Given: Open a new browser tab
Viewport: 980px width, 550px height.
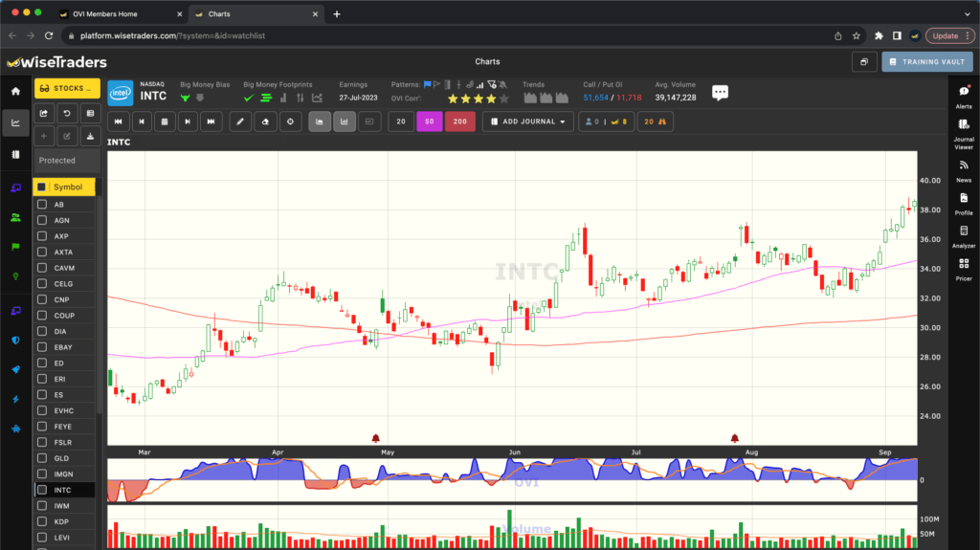Looking at the screenshot, I should tap(337, 13).
